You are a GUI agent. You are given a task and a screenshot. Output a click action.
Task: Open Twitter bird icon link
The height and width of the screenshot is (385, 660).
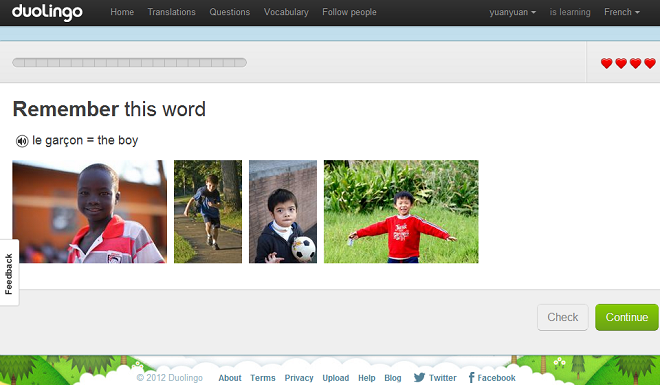click(419, 377)
